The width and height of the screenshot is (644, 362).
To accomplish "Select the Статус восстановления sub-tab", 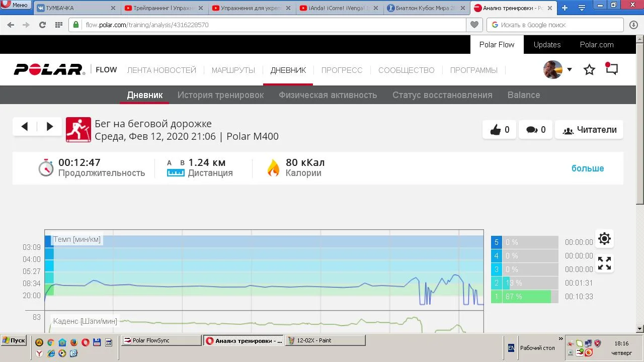I will pos(442,95).
